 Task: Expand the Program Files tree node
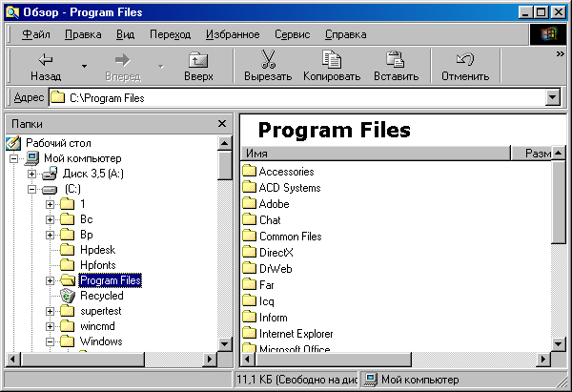point(50,280)
